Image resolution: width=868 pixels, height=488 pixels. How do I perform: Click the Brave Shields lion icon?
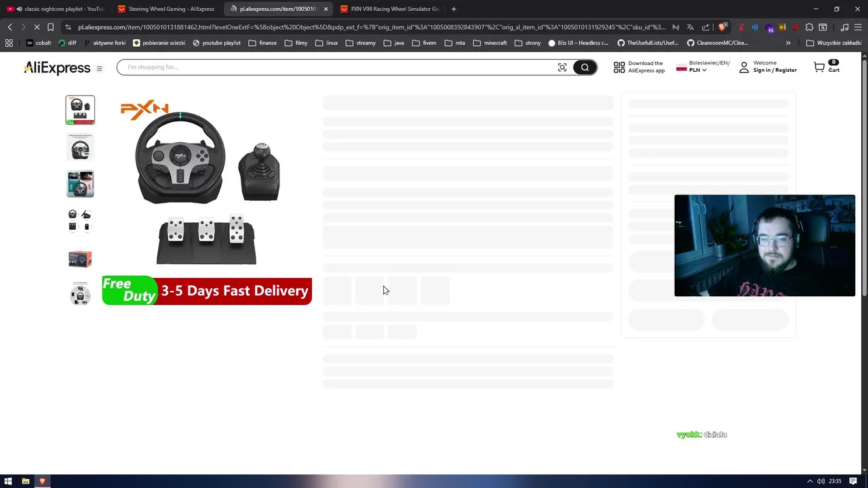point(722,27)
